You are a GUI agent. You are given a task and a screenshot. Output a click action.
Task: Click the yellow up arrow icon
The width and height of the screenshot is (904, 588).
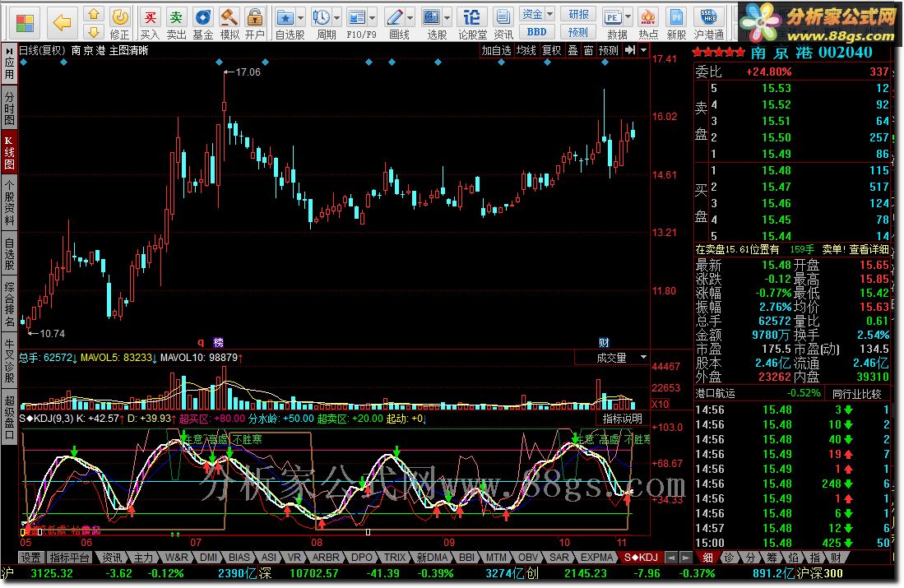pyautogui.click(x=94, y=15)
